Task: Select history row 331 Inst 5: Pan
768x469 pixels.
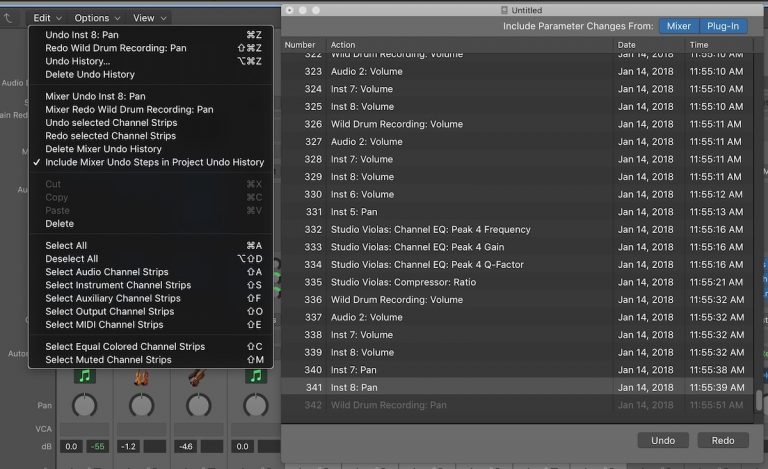Action: click(517, 211)
